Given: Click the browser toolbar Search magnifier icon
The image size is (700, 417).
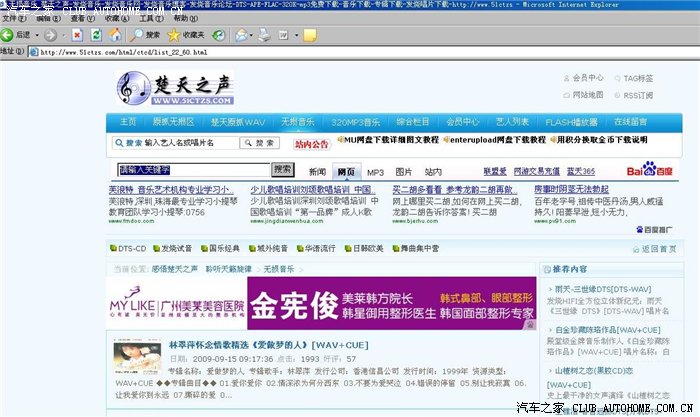Looking at the screenshot, I should point(139,34).
